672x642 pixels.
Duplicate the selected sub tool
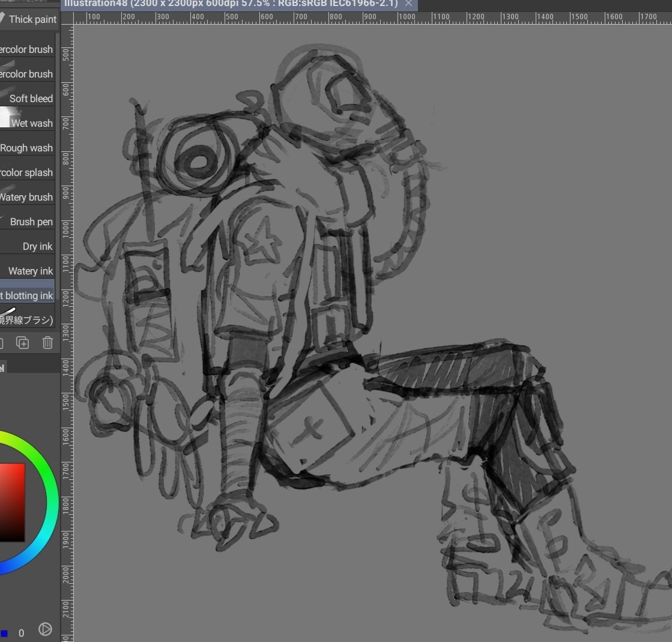(x=22, y=343)
